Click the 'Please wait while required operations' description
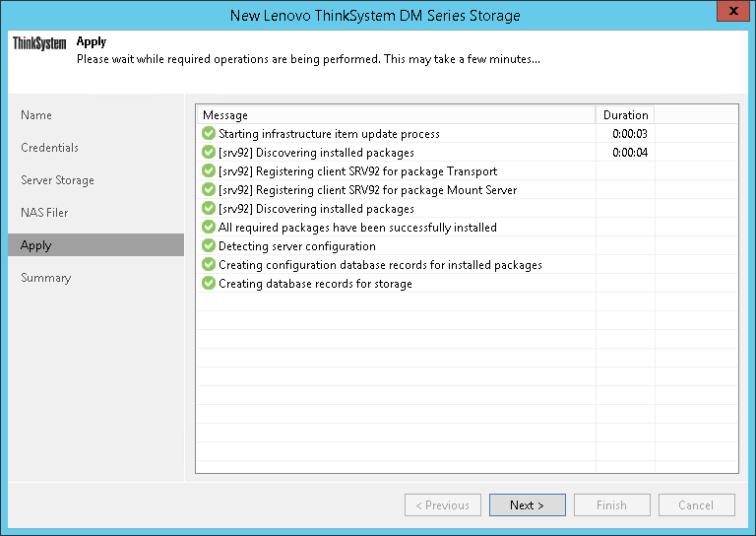This screenshot has height=536, width=756. (x=308, y=59)
